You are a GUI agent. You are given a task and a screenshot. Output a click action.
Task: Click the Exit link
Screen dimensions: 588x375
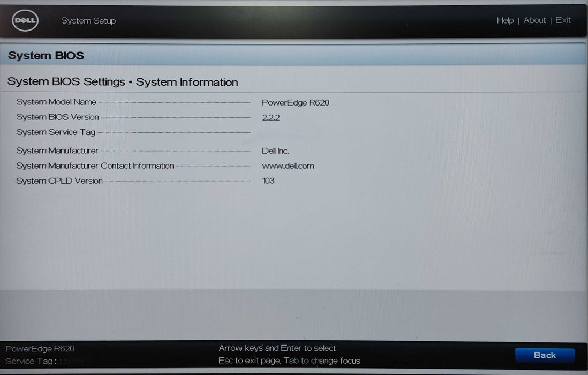[563, 20]
